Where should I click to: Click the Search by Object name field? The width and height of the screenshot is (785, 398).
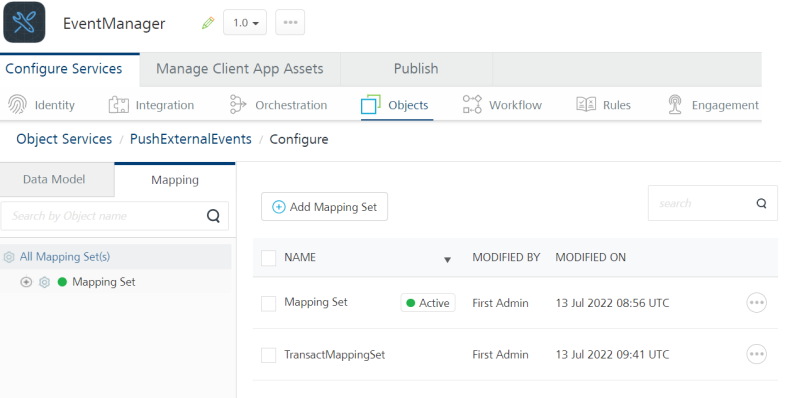115,216
